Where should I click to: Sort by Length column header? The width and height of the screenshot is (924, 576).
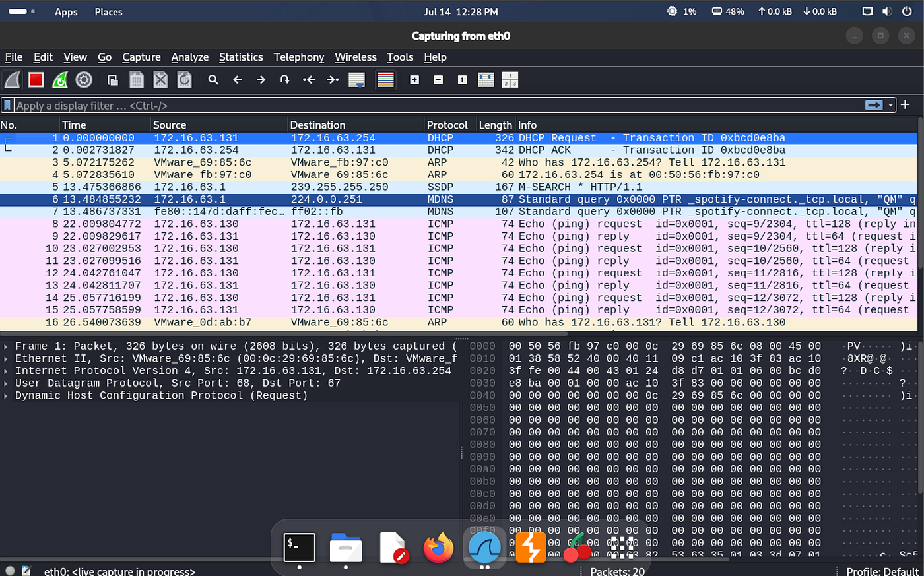coord(496,125)
